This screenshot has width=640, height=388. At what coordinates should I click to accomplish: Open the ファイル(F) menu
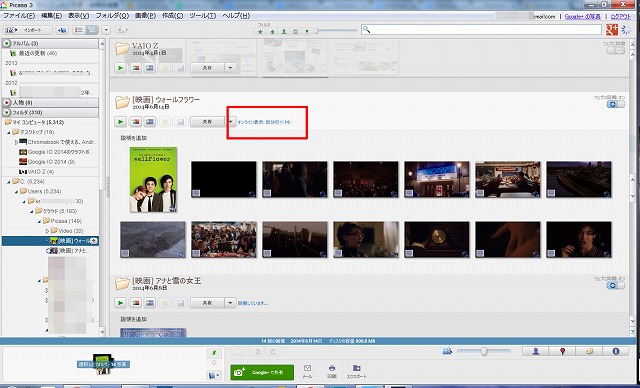point(19,16)
